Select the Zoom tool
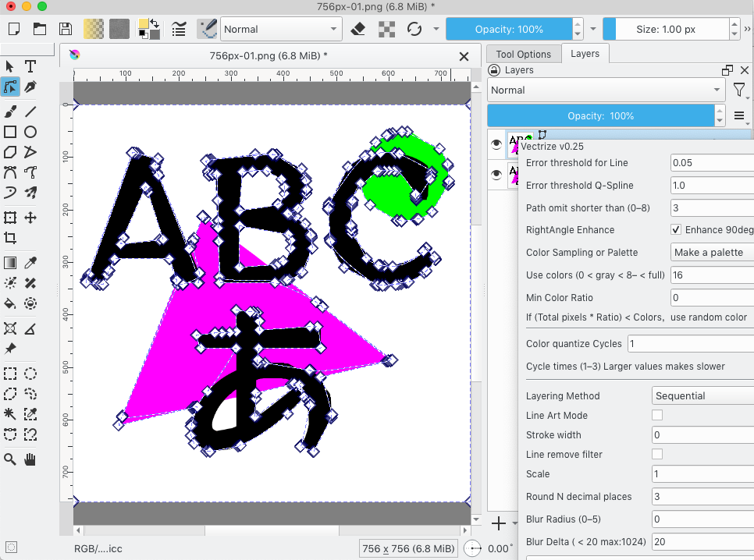The width and height of the screenshot is (754, 560). [x=10, y=459]
